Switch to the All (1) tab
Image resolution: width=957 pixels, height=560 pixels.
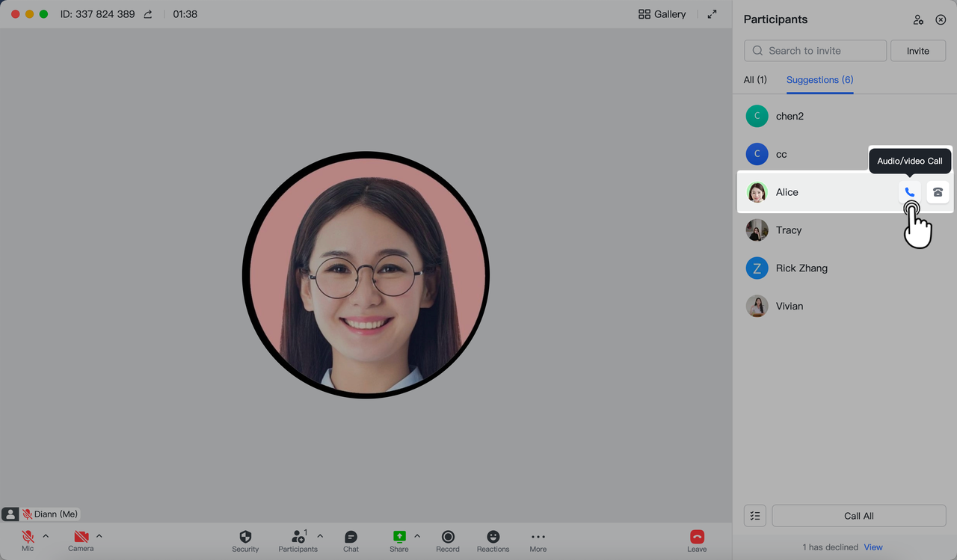755,80
